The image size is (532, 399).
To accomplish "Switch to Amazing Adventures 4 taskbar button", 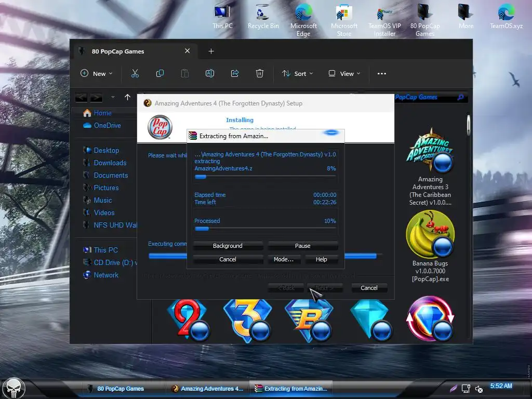I will coord(207,389).
